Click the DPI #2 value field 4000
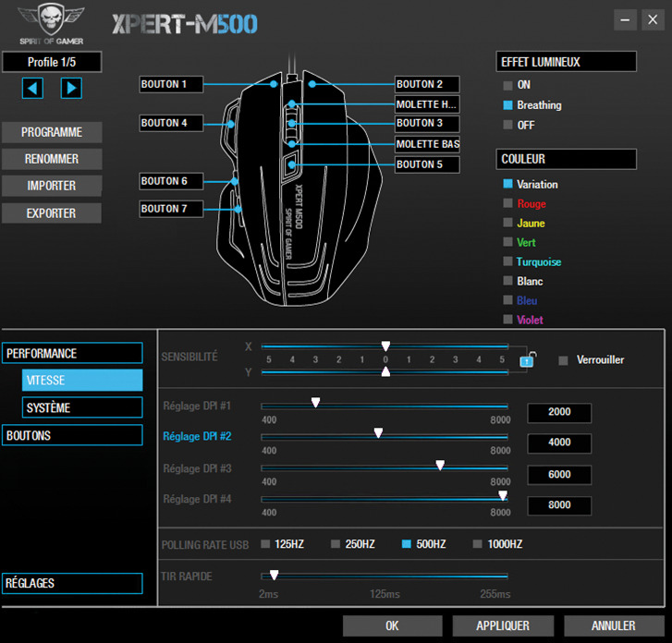The width and height of the screenshot is (672, 643). pyautogui.click(x=559, y=443)
